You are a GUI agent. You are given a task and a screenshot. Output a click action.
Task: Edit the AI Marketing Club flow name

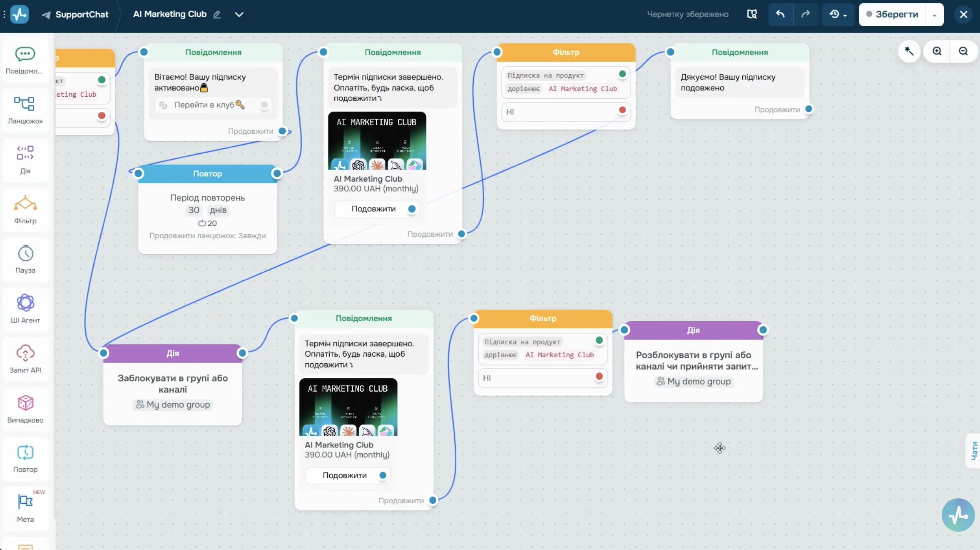[x=217, y=15]
